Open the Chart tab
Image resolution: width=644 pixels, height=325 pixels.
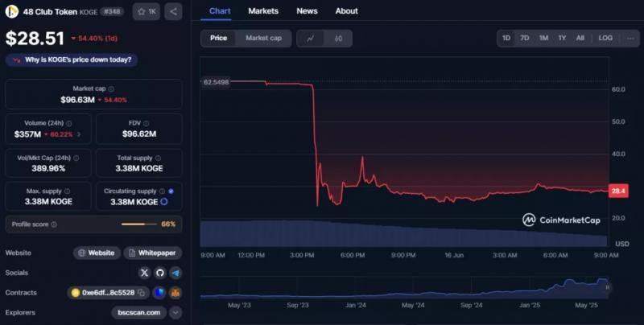[x=220, y=11]
